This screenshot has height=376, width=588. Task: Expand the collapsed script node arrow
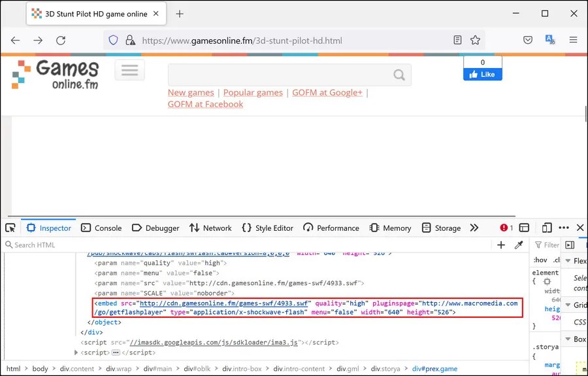click(x=76, y=352)
